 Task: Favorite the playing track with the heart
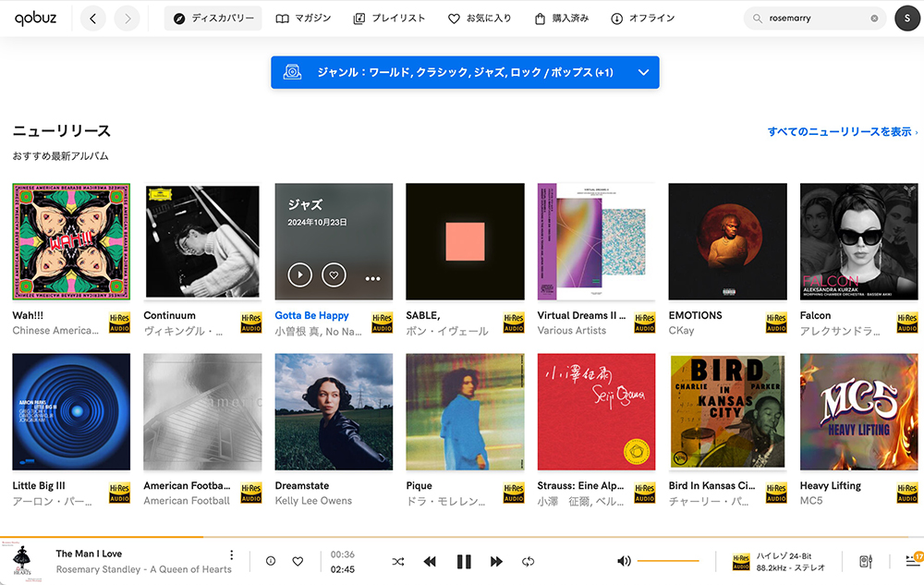coord(298,562)
